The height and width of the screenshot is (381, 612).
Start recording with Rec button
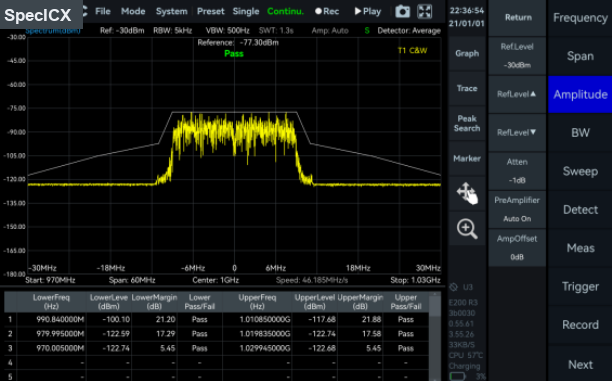click(x=327, y=11)
